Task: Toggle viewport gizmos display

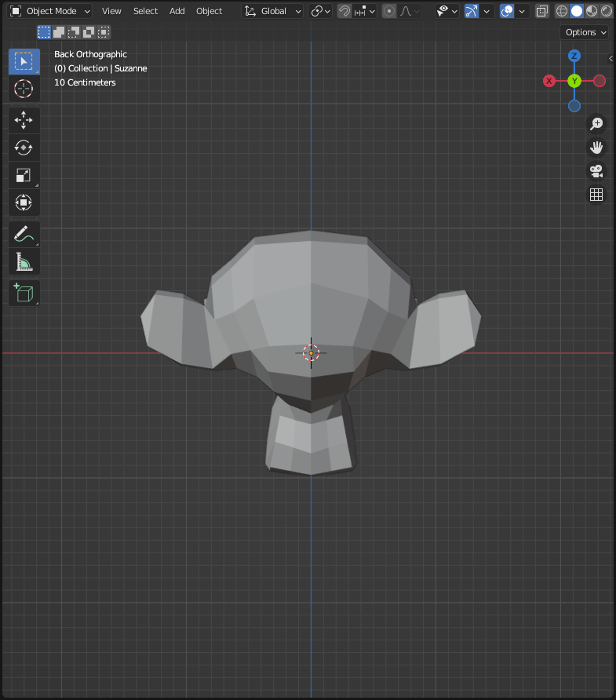Action: 472,11
